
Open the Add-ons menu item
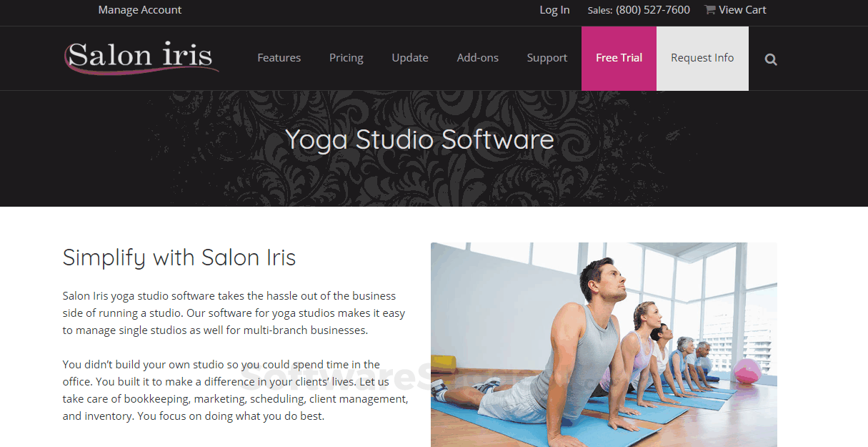(x=478, y=58)
